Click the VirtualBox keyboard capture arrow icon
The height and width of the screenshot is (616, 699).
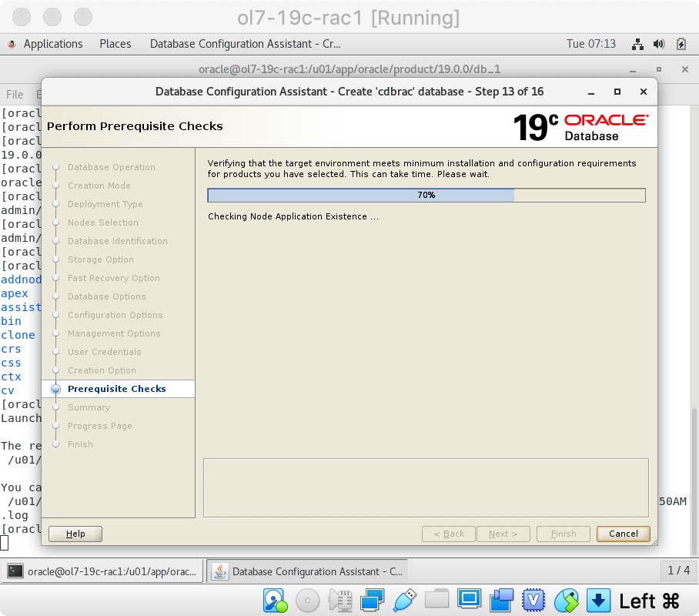coord(598,601)
